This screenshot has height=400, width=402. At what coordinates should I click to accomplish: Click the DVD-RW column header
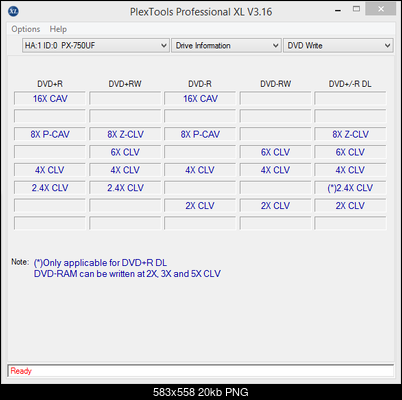click(x=275, y=84)
